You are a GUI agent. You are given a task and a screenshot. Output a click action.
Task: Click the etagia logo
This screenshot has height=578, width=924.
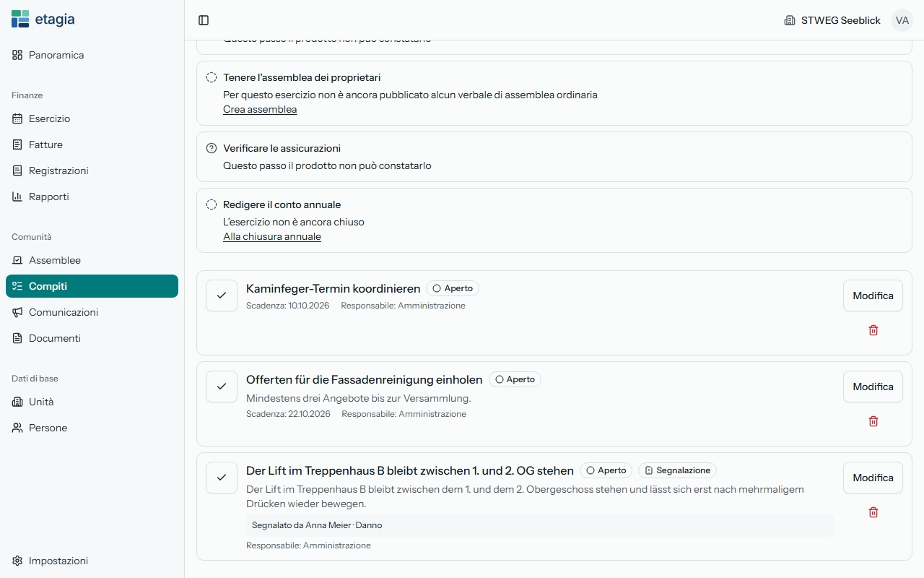point(43,20)
